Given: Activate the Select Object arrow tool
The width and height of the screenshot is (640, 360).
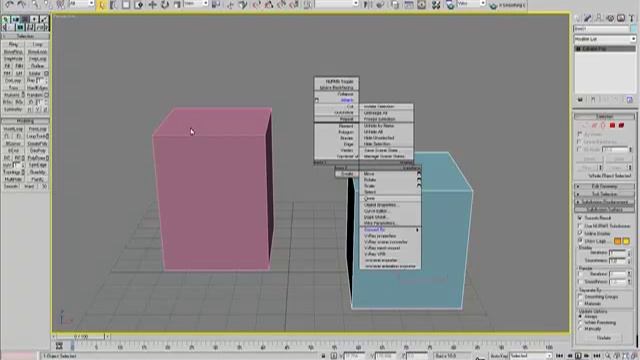Looking at the screenshot, I should (x=102, y=5).
